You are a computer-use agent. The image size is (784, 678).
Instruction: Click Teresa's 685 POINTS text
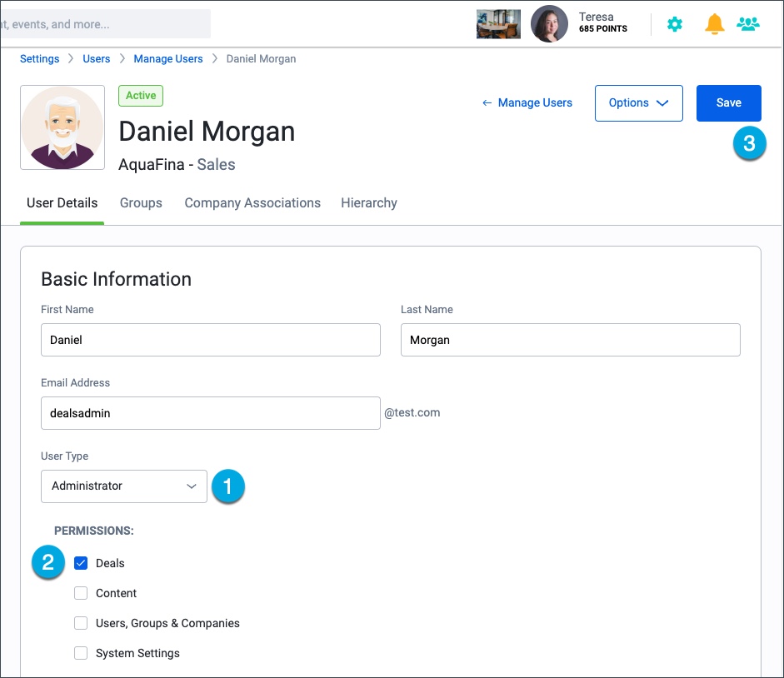pyautogui.click(x=603, y=29)
